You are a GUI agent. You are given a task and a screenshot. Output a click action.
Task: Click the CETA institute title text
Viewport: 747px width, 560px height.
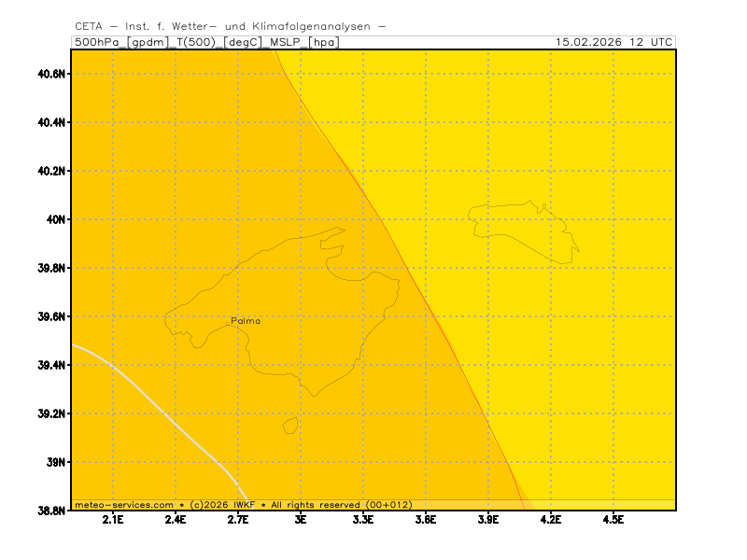point(230,26)
